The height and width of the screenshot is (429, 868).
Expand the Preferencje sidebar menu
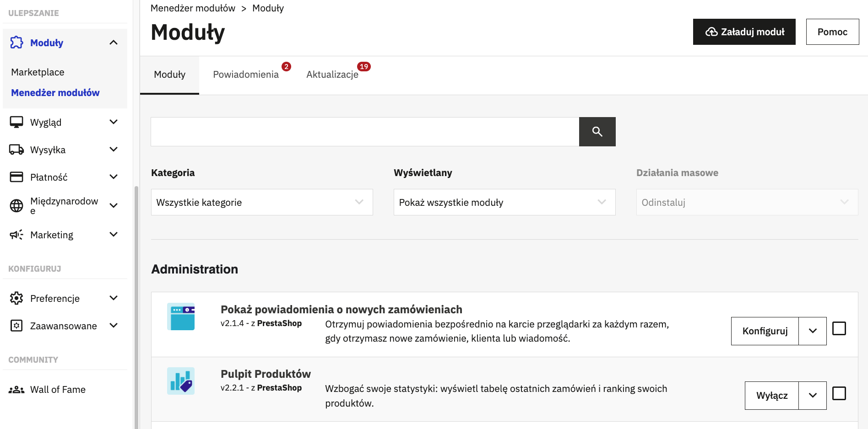(114, 298)
